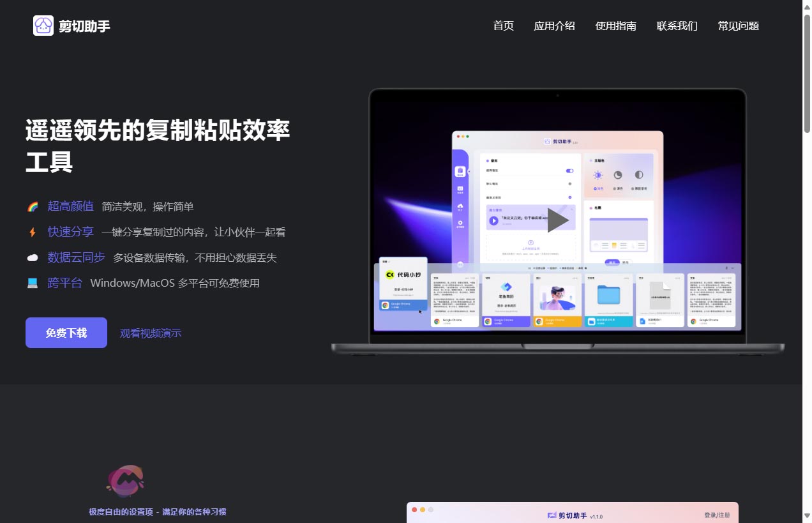The image size is (812, 523).
Task: Navigate to 联系我们
Action: tap(677, 26)
